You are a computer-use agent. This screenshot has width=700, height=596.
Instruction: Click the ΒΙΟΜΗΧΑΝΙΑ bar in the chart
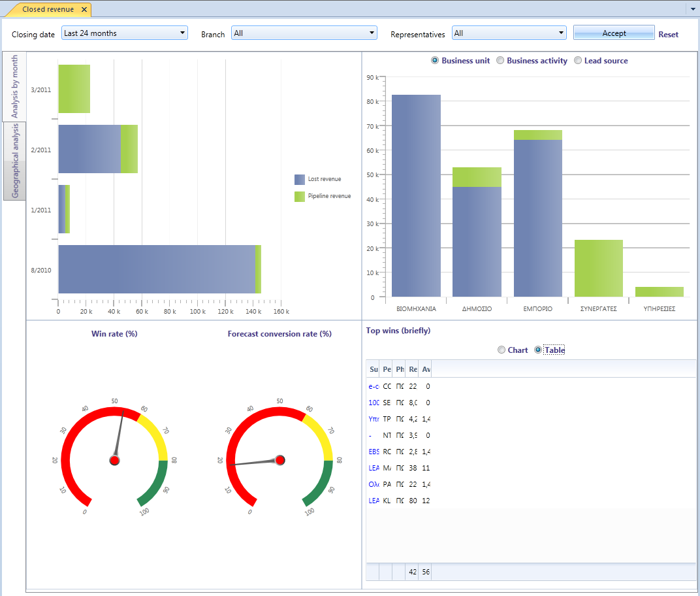tap(416, 195)
